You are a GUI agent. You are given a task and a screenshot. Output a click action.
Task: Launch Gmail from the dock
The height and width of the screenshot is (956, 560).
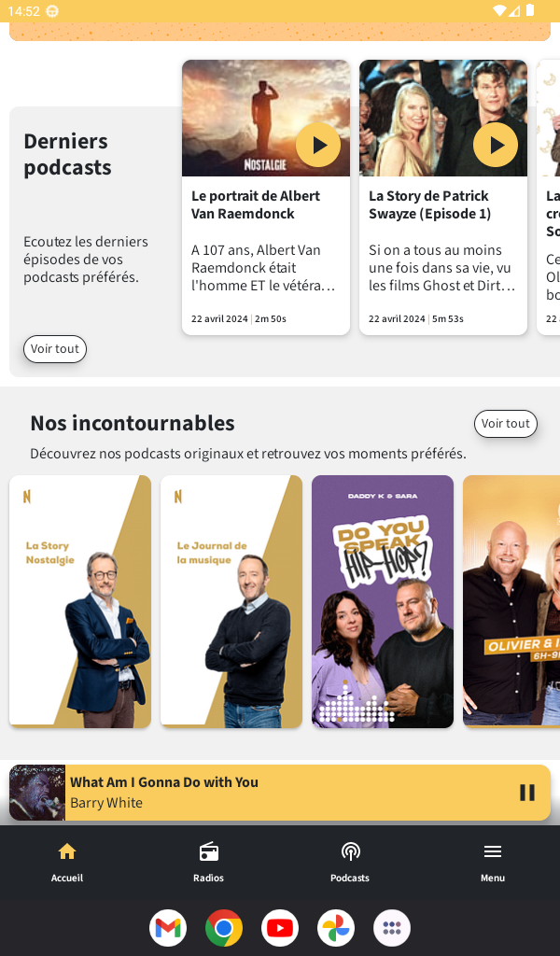pos(168,928)
